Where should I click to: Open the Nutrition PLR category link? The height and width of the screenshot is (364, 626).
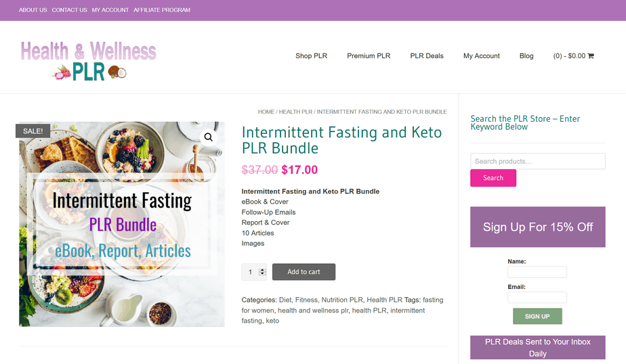(342, 300)
